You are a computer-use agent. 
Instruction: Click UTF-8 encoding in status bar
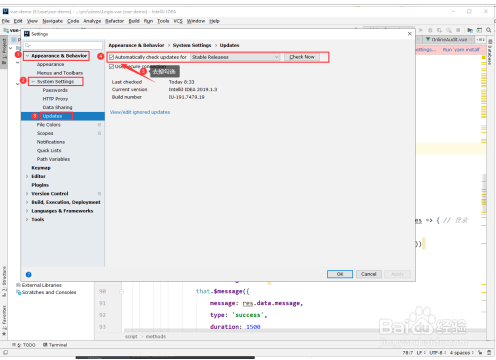(437, 353)
